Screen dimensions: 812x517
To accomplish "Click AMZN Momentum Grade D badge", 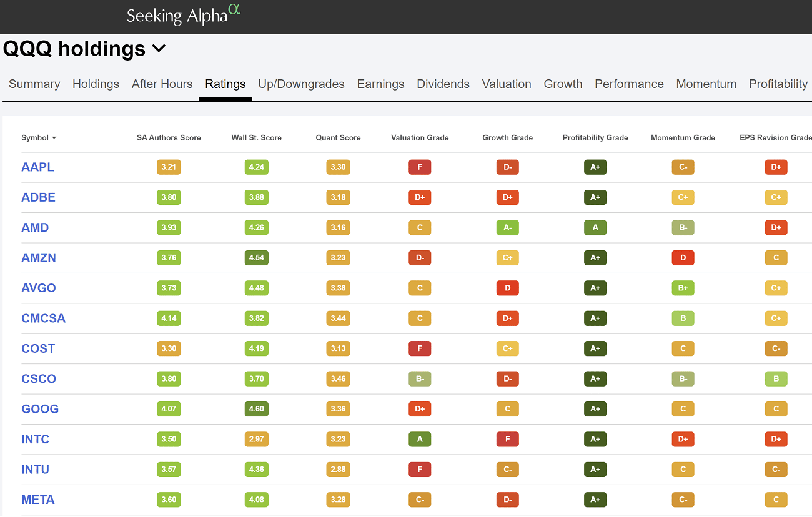I will point(683,258).
